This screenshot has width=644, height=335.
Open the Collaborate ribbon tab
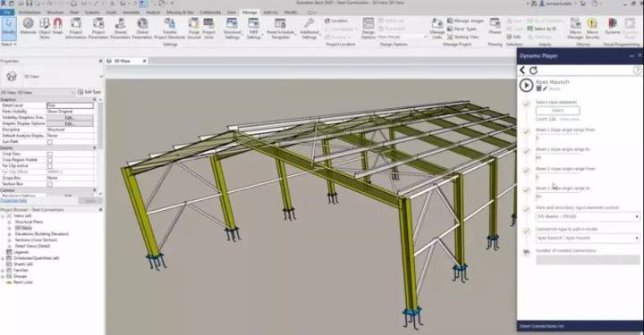coord(210,13)
